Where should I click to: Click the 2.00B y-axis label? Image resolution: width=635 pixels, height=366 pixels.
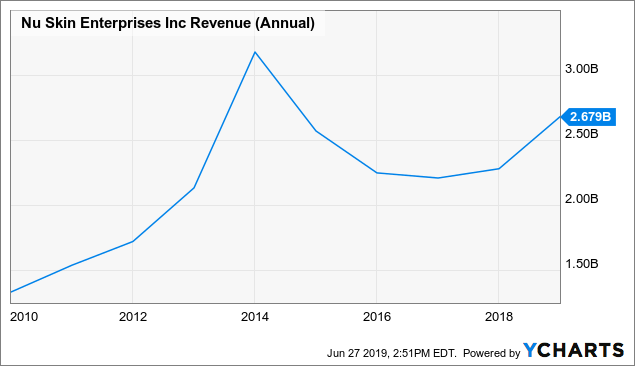click(x=582, y=199)
